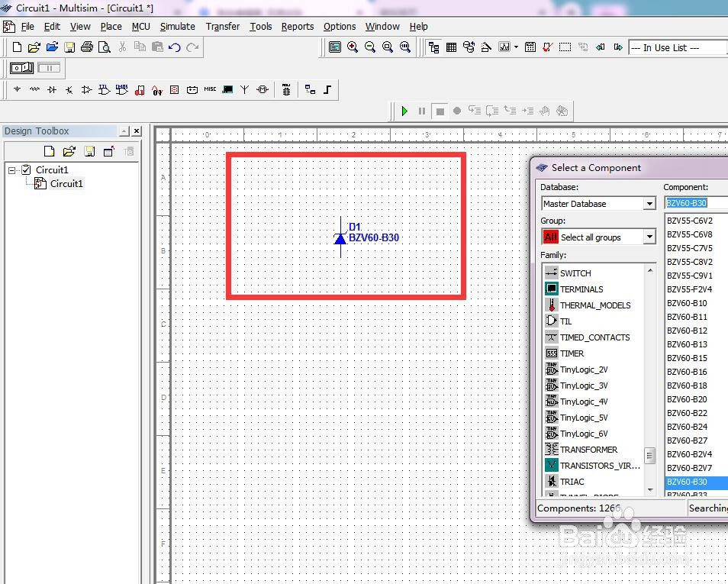Open the Group dropdown (Select all groups)
Image resolution: width=728 pixels, height=584 pixels.
649,237
